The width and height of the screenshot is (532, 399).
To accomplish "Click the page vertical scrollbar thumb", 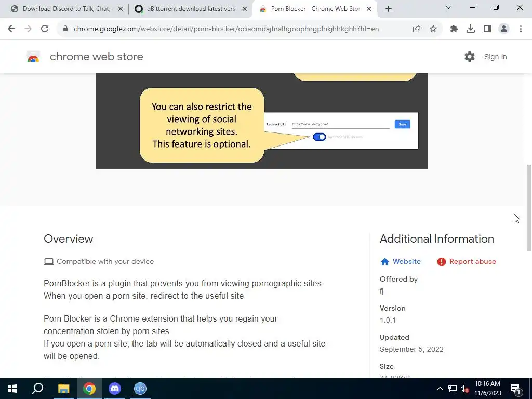I will [528, 208].
